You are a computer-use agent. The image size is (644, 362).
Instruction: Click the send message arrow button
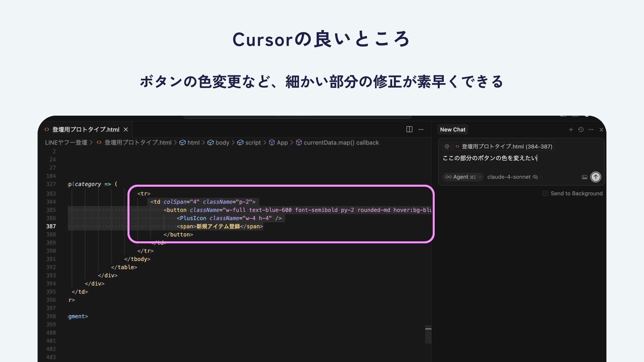pos(595,177)
